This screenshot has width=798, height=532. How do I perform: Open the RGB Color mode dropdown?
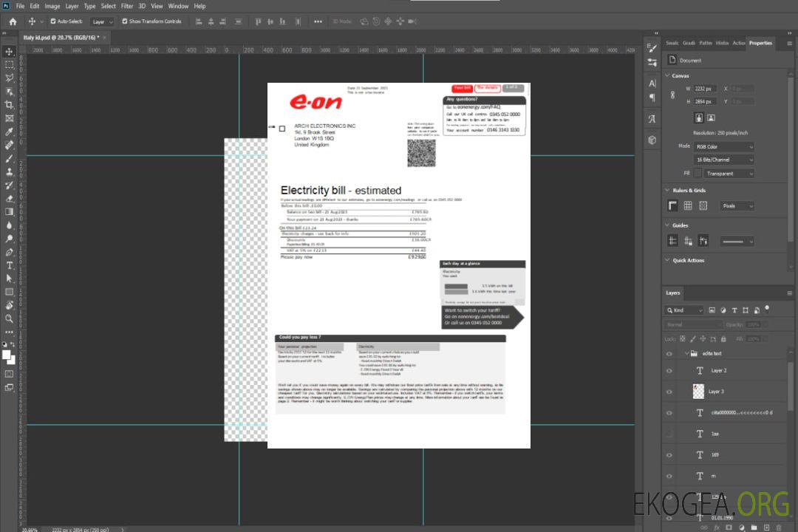(724, 146)
